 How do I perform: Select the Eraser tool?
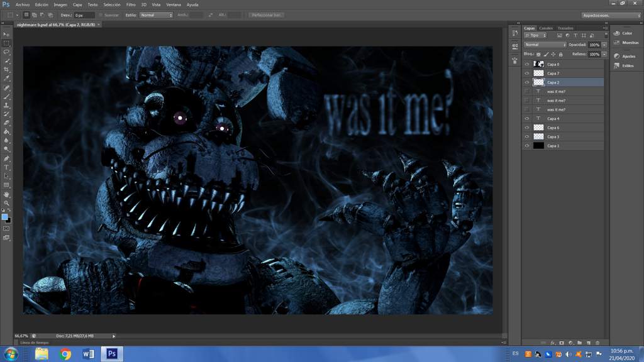6,123
